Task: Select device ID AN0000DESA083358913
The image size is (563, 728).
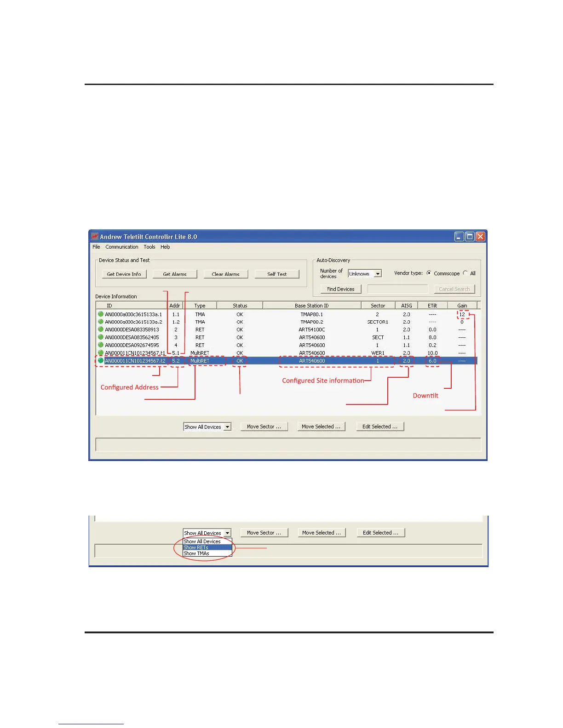Action: tap(132, 330)
